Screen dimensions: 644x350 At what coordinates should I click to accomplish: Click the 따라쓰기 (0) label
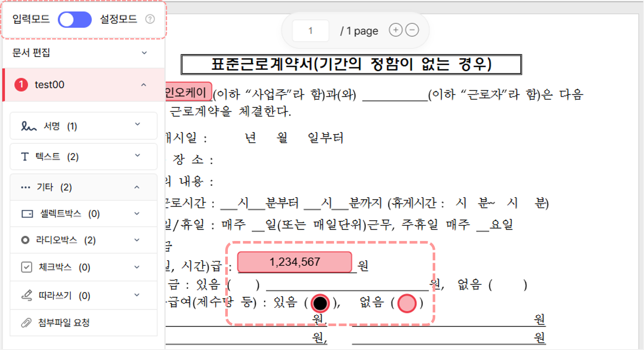tap(65, 296)
